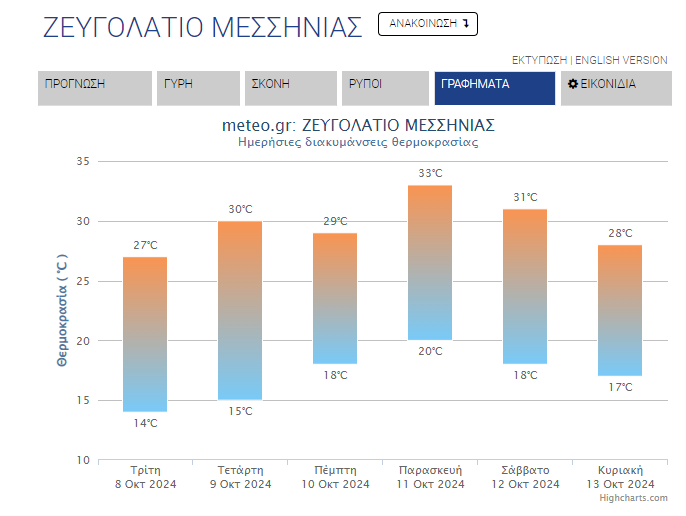Image resolution: width=686 pixels, height=516 pixels.
Task: Click the 35 y-axis tick value
Action: tap(83, 161)
